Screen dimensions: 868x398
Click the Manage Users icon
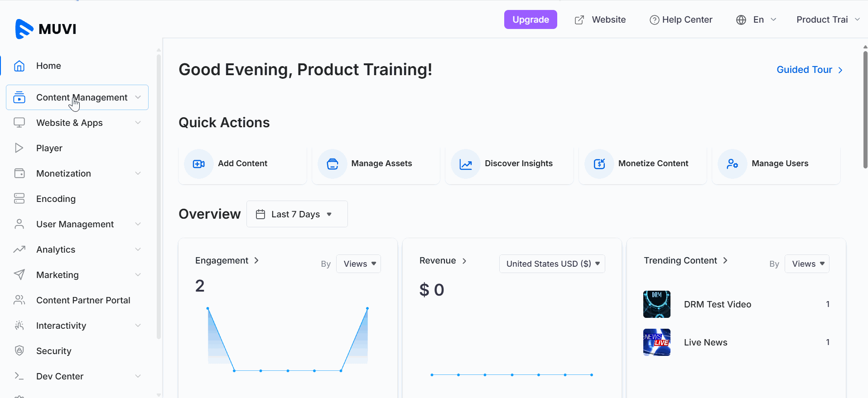click(x=733, y=164)
